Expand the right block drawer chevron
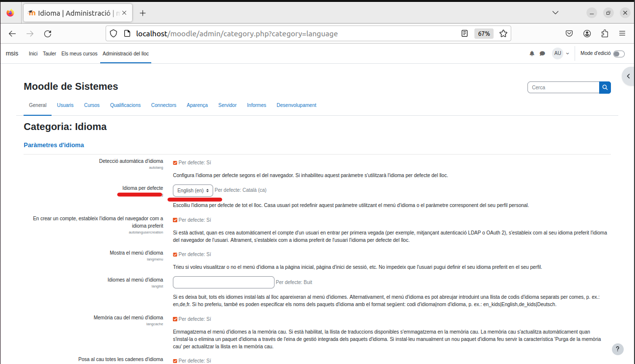Image resolution: width=635 pixels, height=364 pixels. (x=628, y=76)
